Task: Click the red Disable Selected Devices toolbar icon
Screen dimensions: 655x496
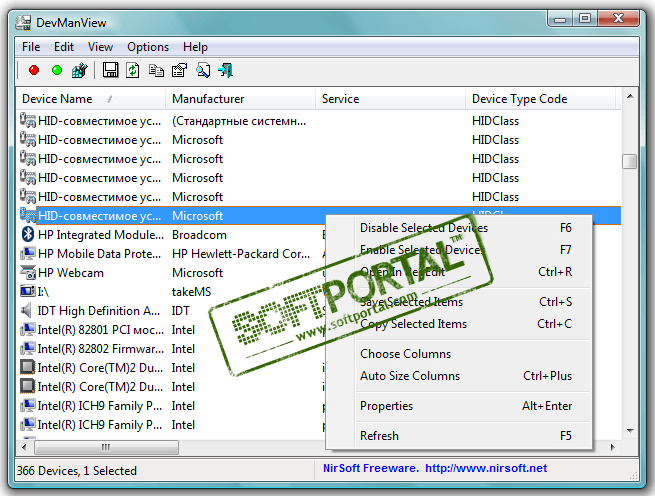Action: point(34,70)
